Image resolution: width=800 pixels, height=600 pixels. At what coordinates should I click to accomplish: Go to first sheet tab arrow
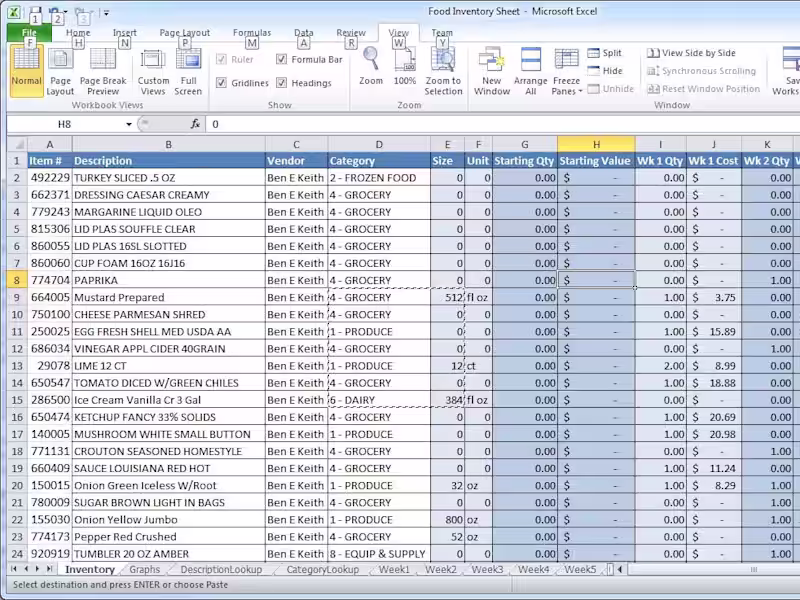tap(14, 569)
